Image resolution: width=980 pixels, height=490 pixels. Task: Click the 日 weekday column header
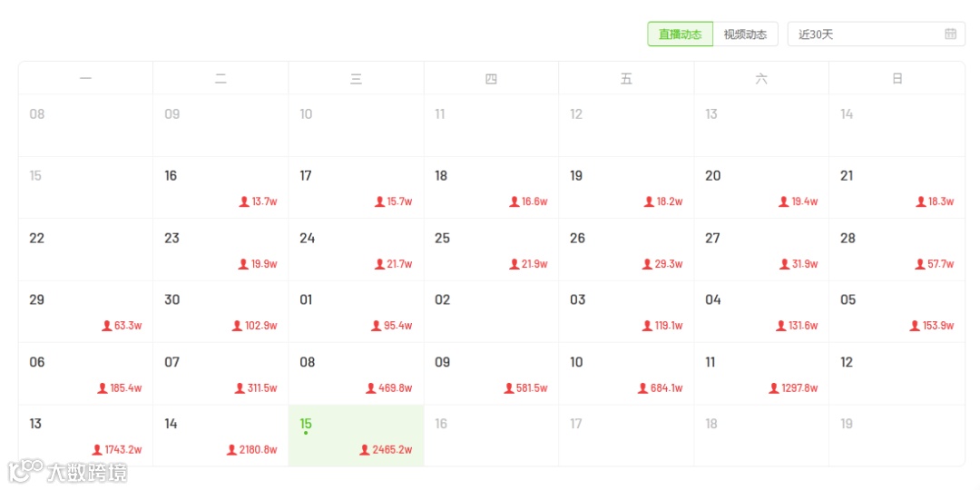point(897,79)
